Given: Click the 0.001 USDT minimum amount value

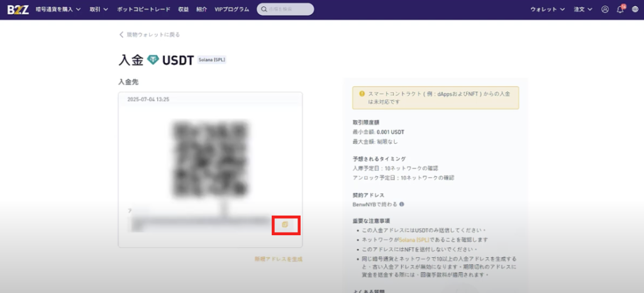Looking at the screenshot, I should click(x=390, y=132).
